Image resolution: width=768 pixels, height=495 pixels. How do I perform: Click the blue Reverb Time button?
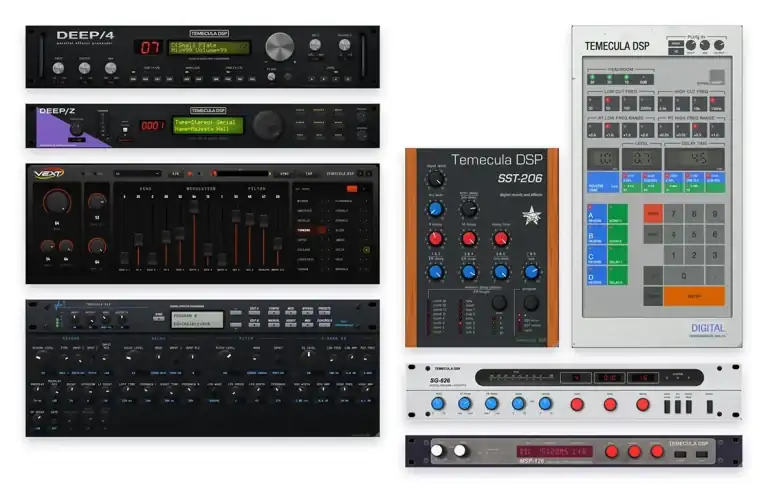click(x=603, y=183)
